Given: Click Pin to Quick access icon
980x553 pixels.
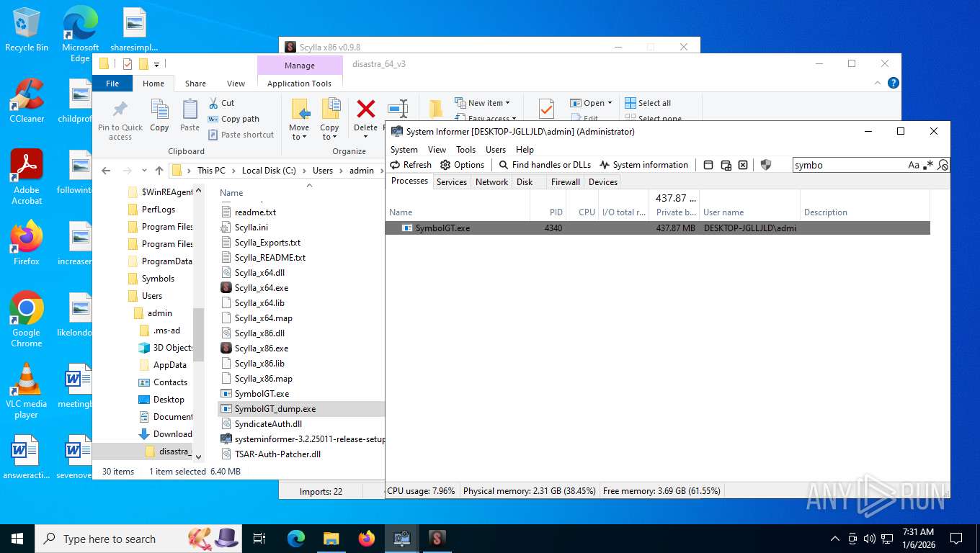Looking at the screenshot, I should coord(120,120).
